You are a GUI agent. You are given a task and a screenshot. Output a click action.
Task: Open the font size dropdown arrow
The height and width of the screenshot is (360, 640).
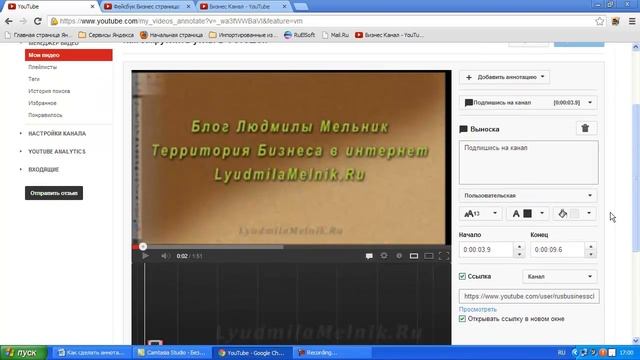495,213
